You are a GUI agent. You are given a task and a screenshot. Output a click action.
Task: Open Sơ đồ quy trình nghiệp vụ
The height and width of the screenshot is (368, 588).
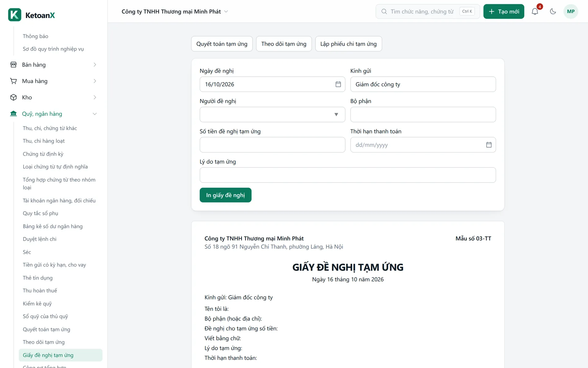(x=53, y=49)
